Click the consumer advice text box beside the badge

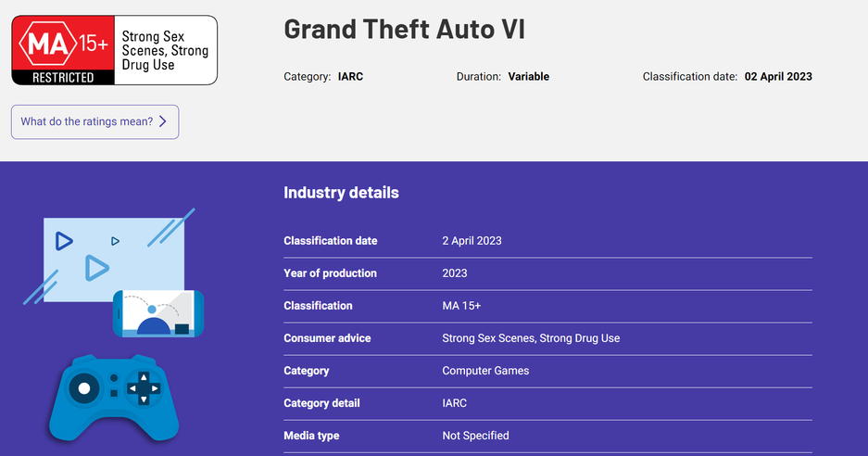(x=165, y=51)
